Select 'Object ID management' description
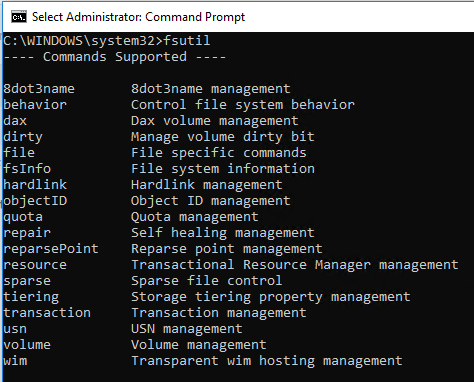 tap(211, 201)
